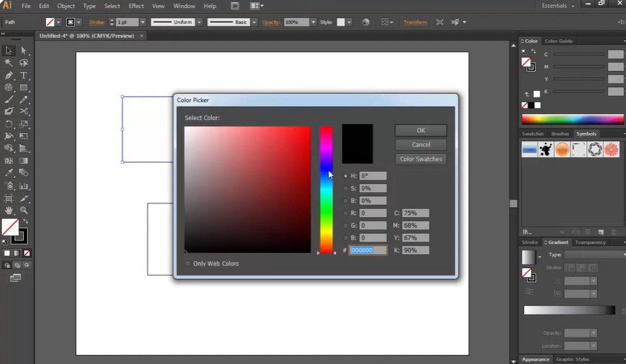Click the orange sphere symbol
626x364 pixels.
pyautogui.click(x=562, y=150)
